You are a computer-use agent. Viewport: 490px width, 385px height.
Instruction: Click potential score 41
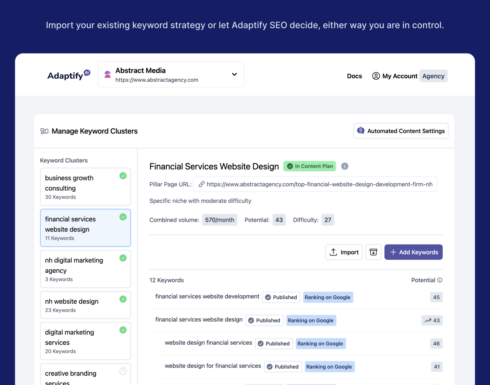point(437,367)
